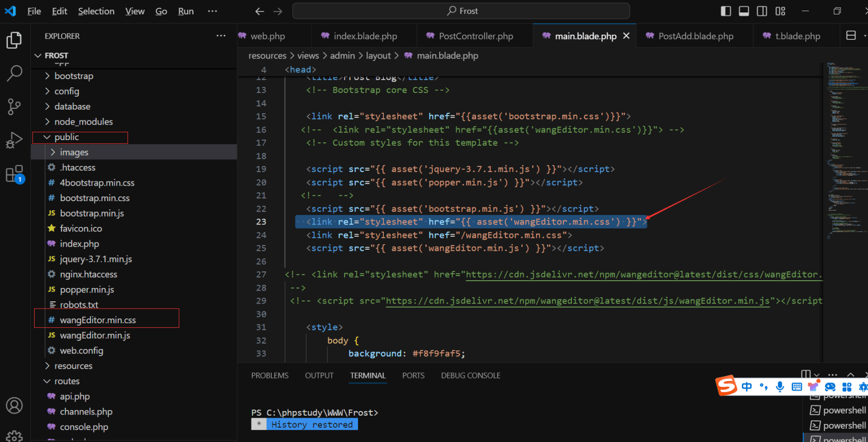Expand the config folder
Viewport: 868px width, 442px height.
(x=134, y=91)
